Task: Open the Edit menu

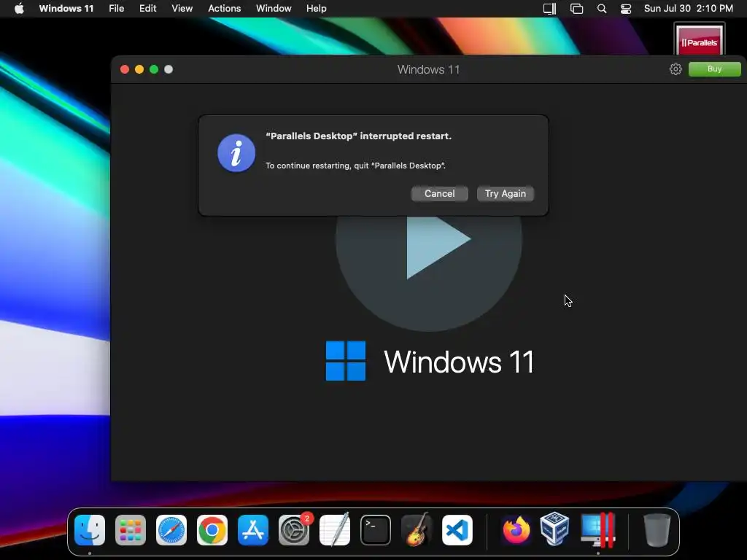Action: click(x=147, y=9)
